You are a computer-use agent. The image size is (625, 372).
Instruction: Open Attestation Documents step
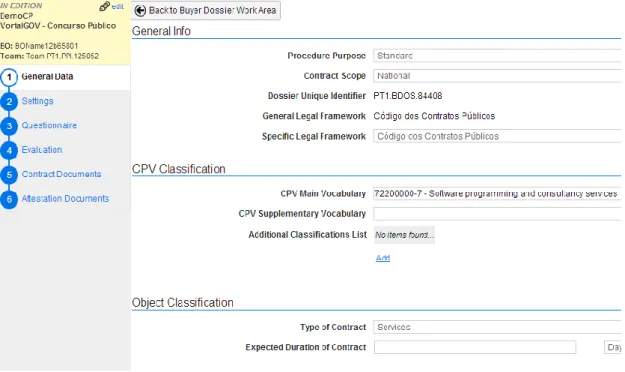[x=65, y=198]
